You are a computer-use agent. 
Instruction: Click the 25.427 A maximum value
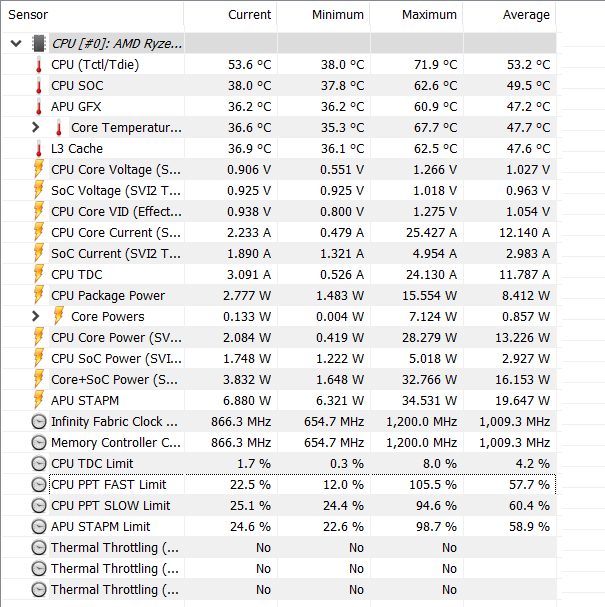pyautogui.click(x=431, y=233)
